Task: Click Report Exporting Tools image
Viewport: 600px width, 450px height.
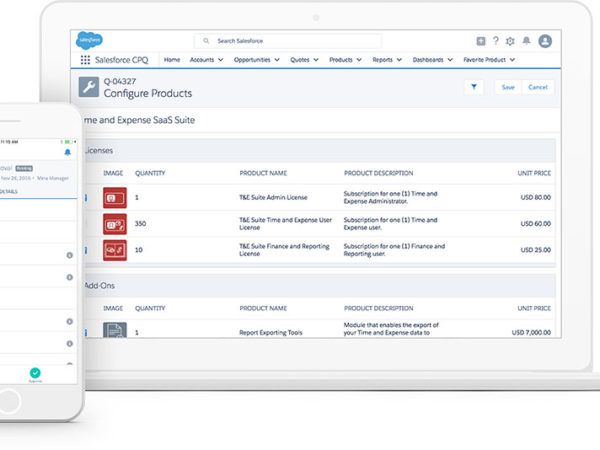Action: pyautogui.click(x=115, y=330)
